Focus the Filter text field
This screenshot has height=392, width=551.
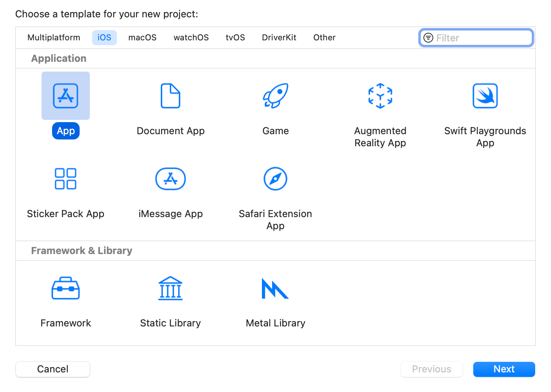pyautogui.click(x=476, y=38)
